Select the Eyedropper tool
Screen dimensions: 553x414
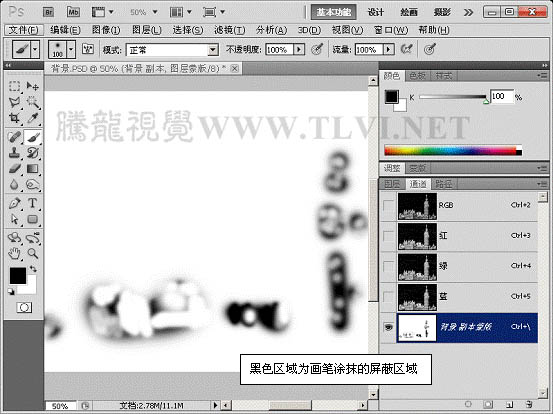point(32,118)
